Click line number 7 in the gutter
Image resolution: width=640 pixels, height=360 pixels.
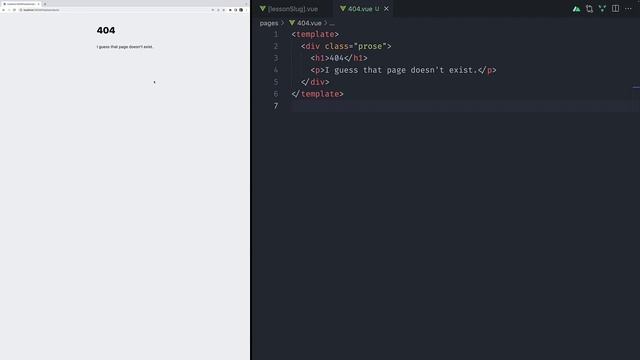(x=276, y=106)
